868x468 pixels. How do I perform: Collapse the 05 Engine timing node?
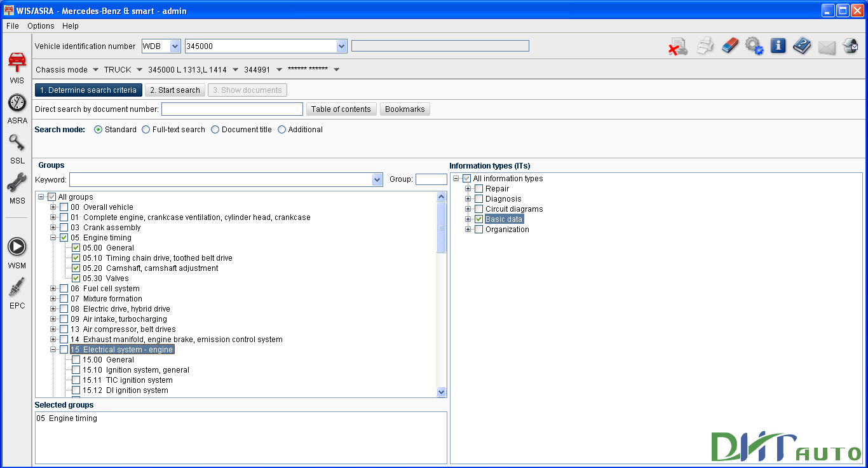tap(53, 238)
